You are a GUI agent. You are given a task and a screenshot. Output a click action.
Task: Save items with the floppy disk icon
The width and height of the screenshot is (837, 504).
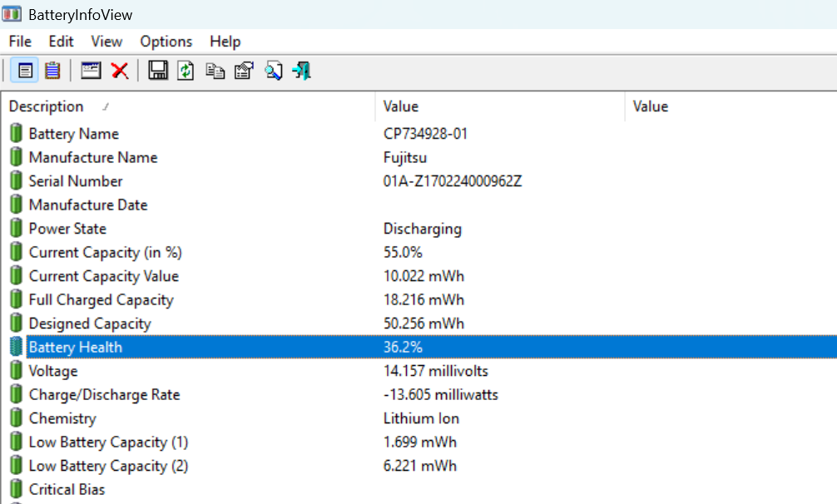click(x=158, y=71)
